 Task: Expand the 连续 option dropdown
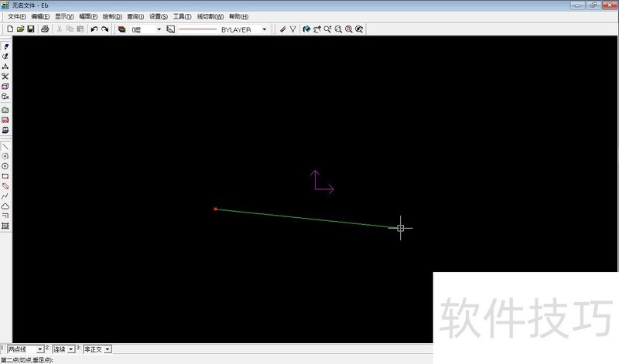71,349
